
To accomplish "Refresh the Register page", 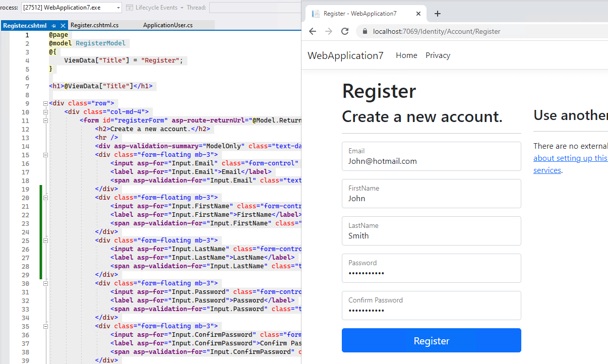I will (x=345, y=31).
